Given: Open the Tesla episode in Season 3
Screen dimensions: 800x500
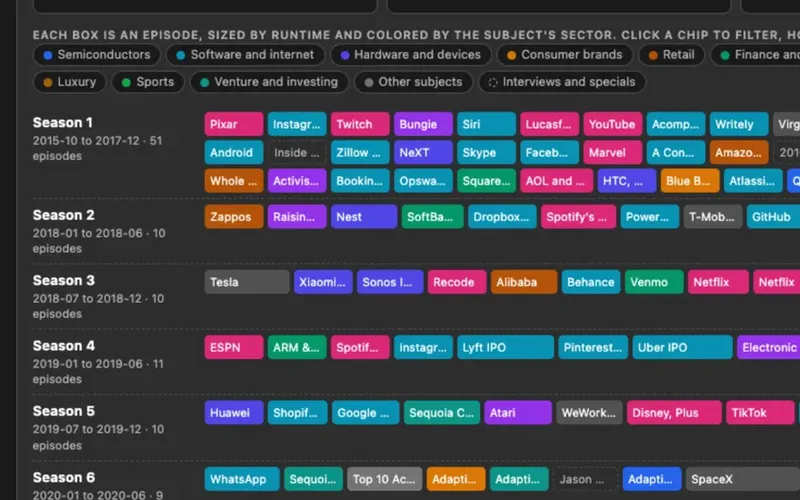Looking at the screenshot, I should pos(247,282).
